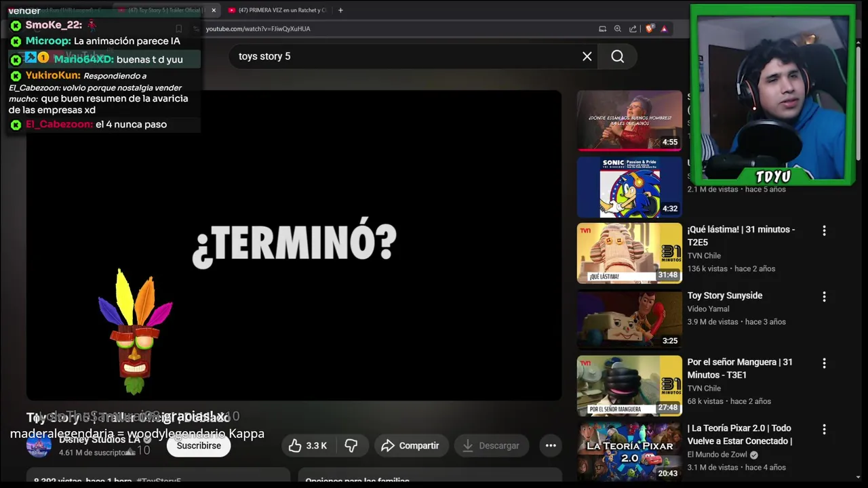Screen dimensions: 868x488
Task: Clear the search box with the X icon
Action: pyautogui.click(x=587, y=56)
